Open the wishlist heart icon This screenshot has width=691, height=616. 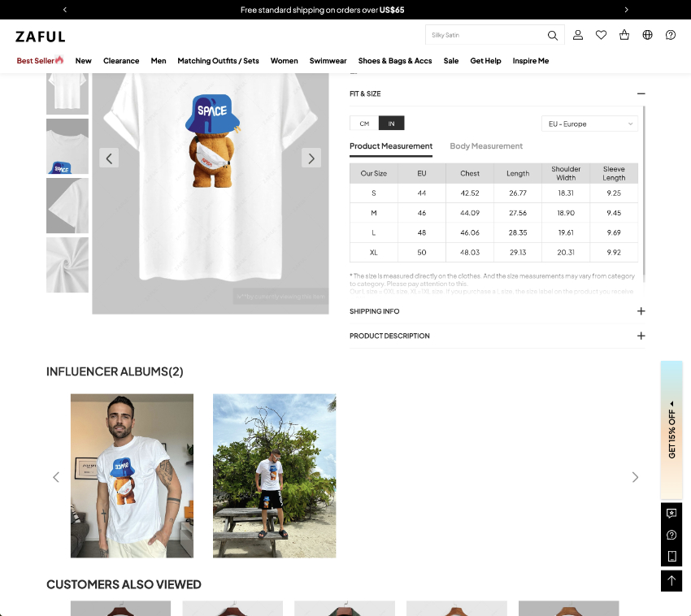[x=601, y=35]
